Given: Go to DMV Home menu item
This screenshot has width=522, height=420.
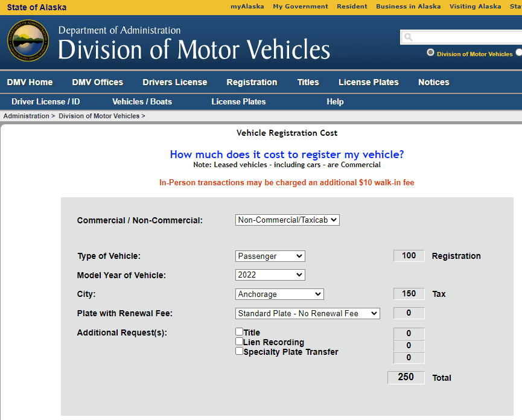Looking at the screenshot, I should (x=30, y=82).
